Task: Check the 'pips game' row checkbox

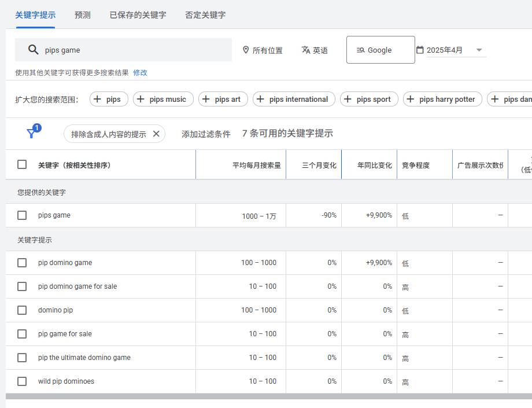Action: [x=22, y=215]
